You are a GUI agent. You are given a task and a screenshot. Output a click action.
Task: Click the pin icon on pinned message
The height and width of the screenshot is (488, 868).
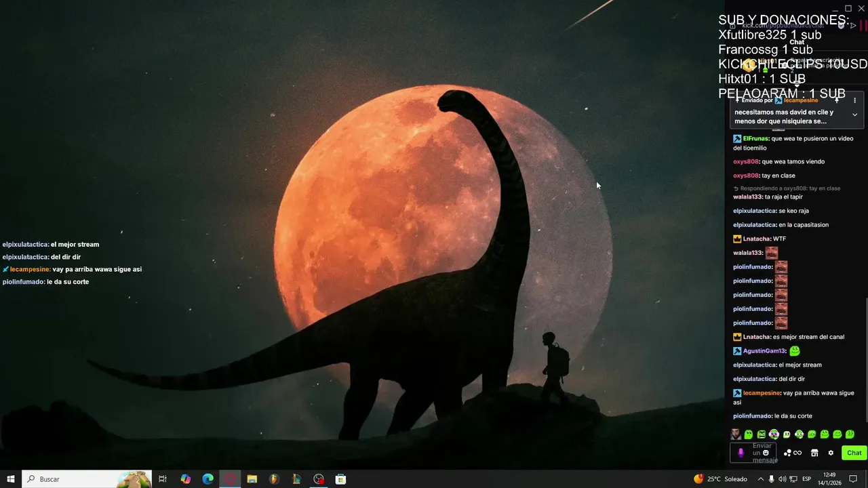[837, 100]
